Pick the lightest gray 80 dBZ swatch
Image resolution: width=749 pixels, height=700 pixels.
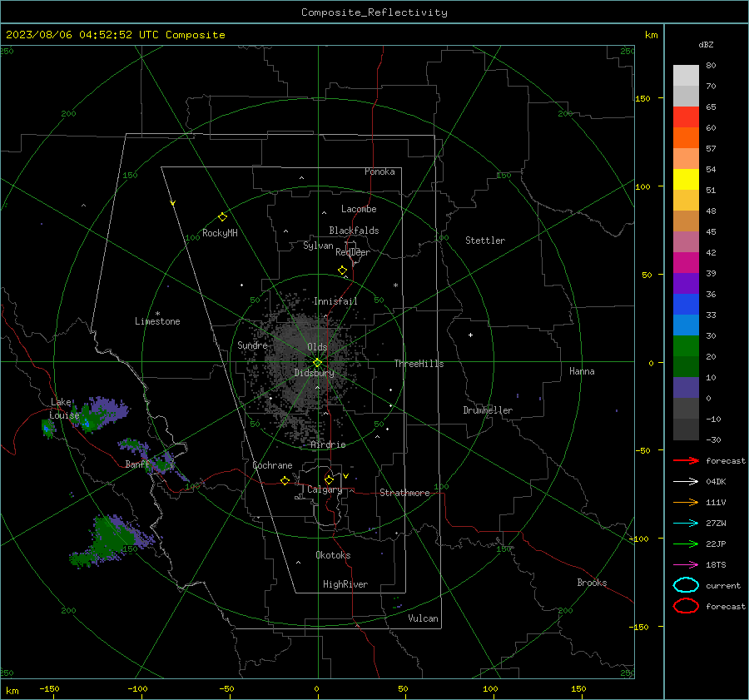point(686,75)
